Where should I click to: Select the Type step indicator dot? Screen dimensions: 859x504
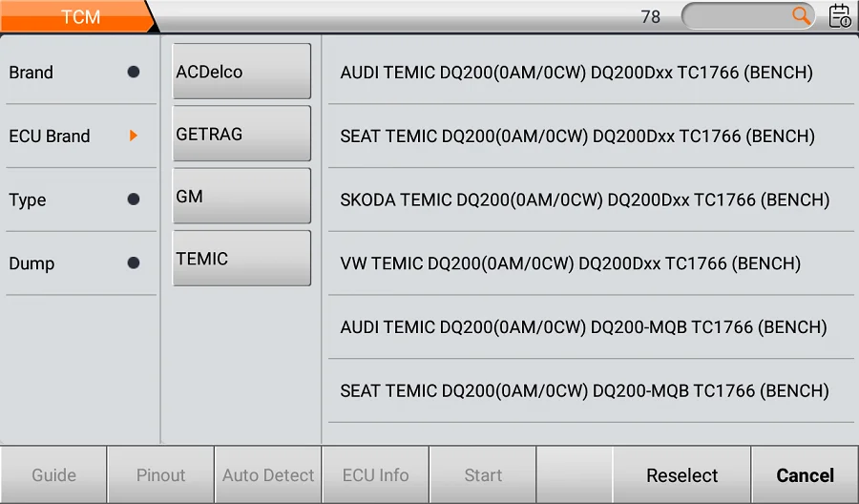134,199
